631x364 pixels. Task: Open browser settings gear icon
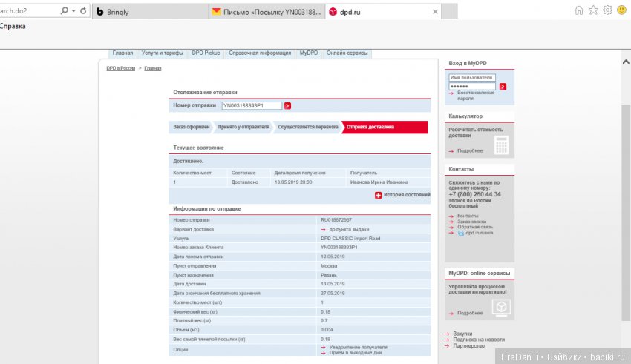click(607, 10)
